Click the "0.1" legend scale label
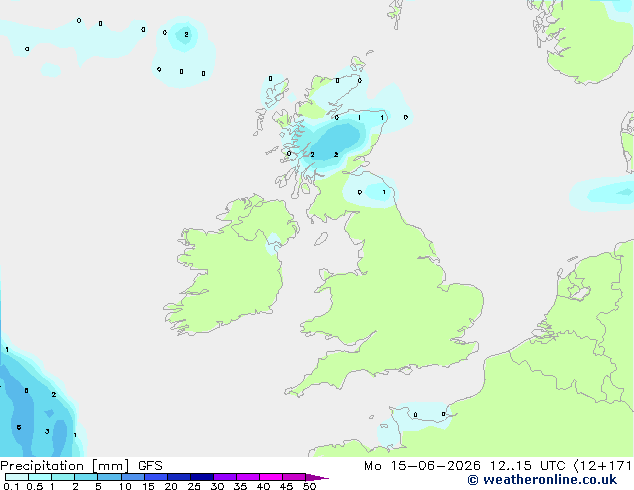The width and height of the screenshot is (634, 490). [11, 486]
